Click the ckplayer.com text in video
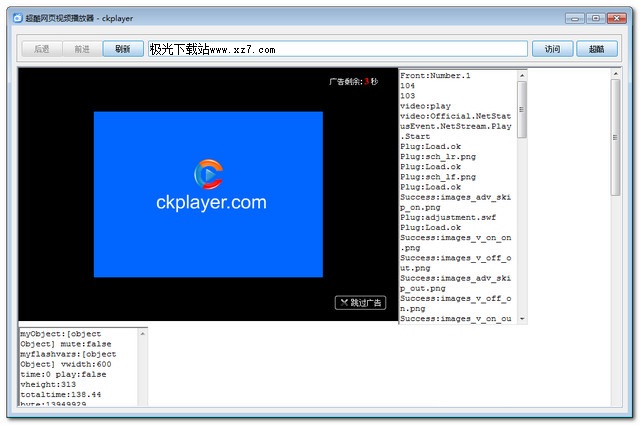 (211, 202)
